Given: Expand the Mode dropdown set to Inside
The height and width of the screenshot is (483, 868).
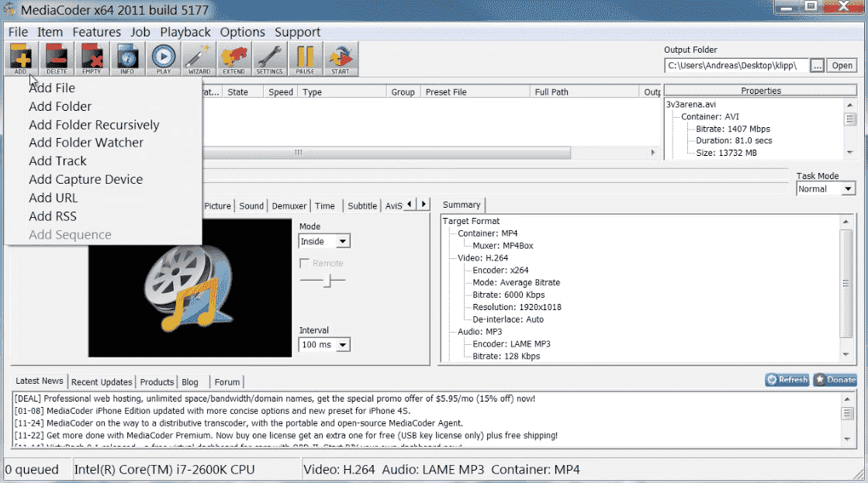Looking at the screenshot, I should pyautogui.click(x=324, y=241).
